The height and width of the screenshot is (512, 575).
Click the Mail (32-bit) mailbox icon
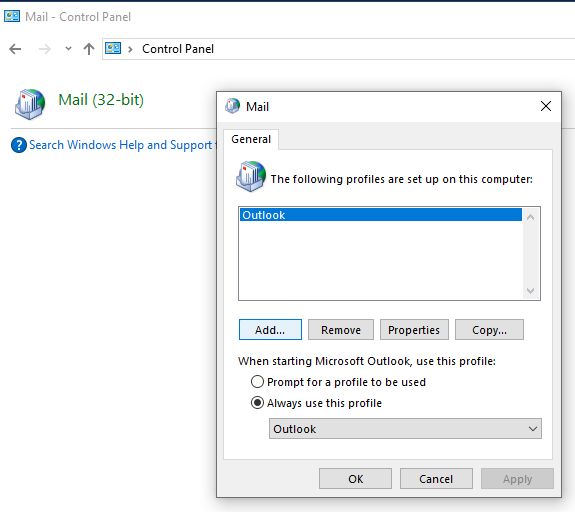point(30,104)
